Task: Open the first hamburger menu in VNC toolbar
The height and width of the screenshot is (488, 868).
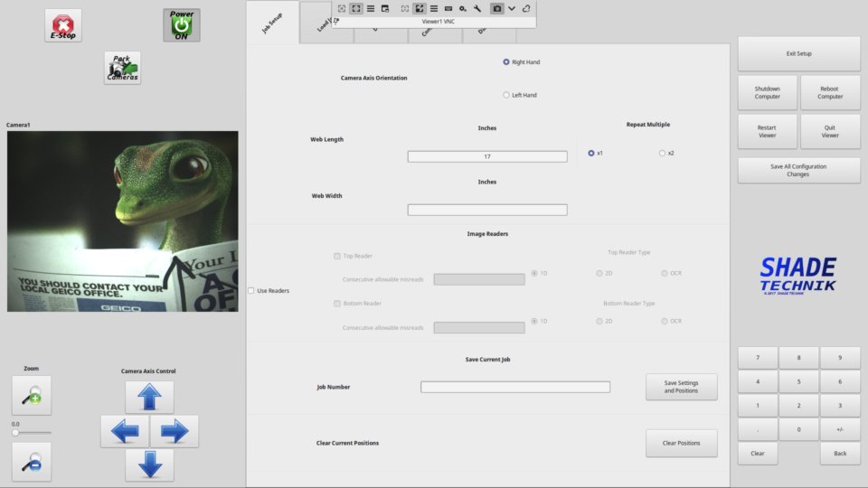Action: 371,8
